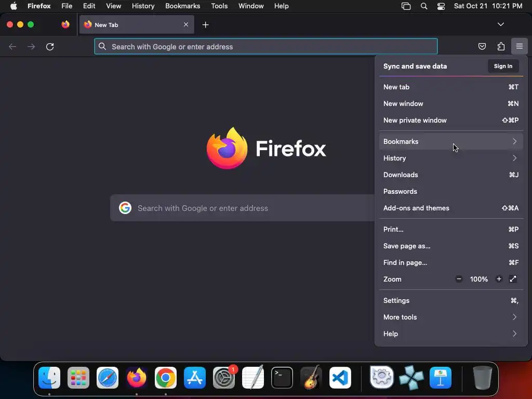
Task: Click the page's Google search box
Action: 242,208
